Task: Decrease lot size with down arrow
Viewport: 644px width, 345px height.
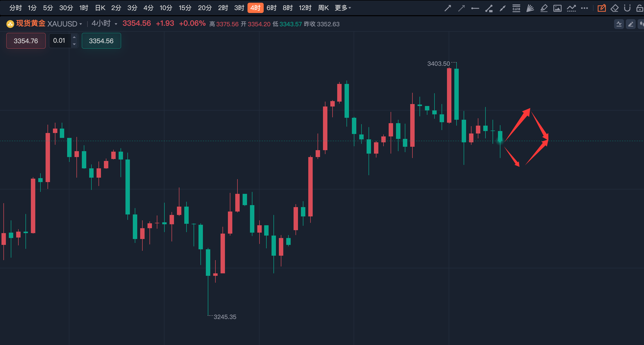Action: point(74,44)
